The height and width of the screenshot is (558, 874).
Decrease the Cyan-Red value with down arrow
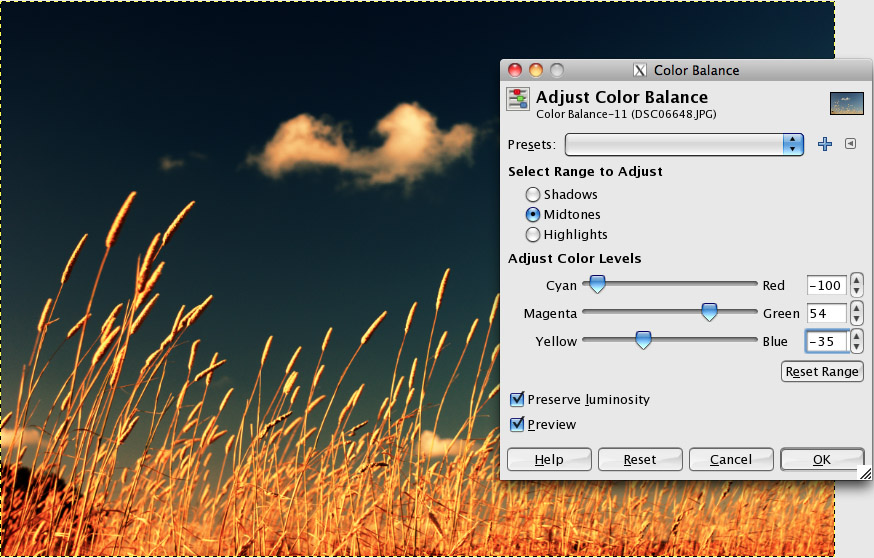(x=857, y=291)
